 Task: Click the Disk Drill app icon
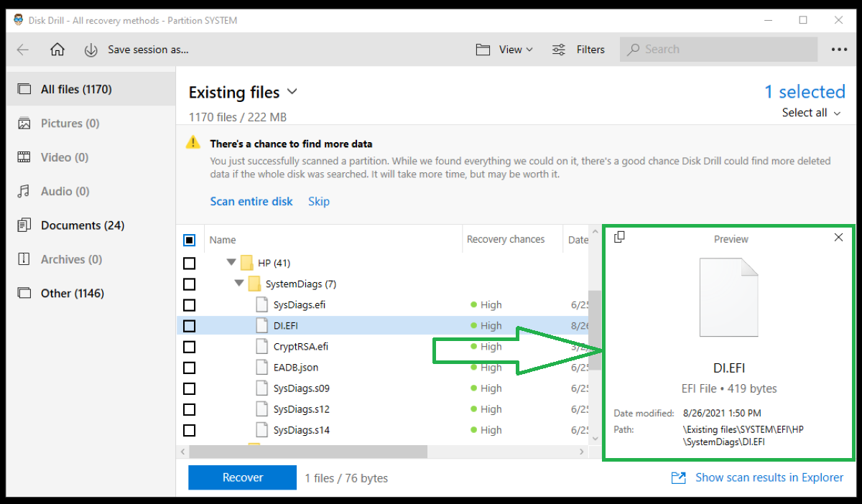tap(19, 20)
